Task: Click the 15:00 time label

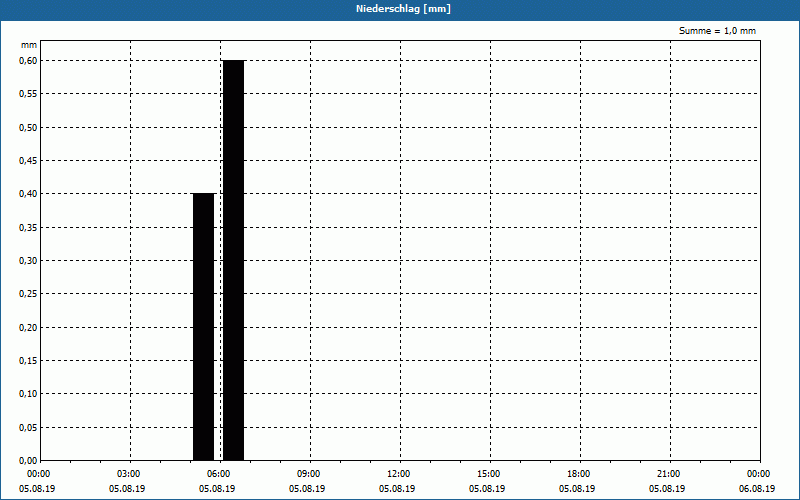Action: coord(487,474)
